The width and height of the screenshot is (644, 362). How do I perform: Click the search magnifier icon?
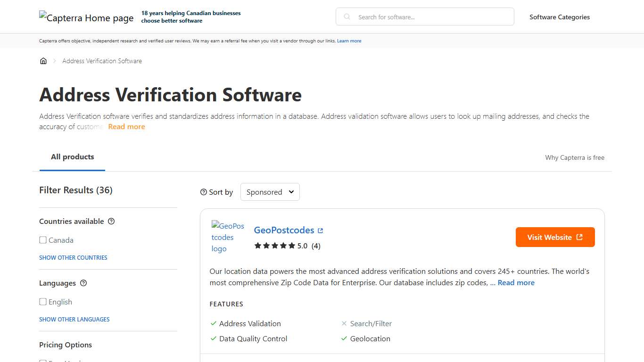click(x=347, y=16)
